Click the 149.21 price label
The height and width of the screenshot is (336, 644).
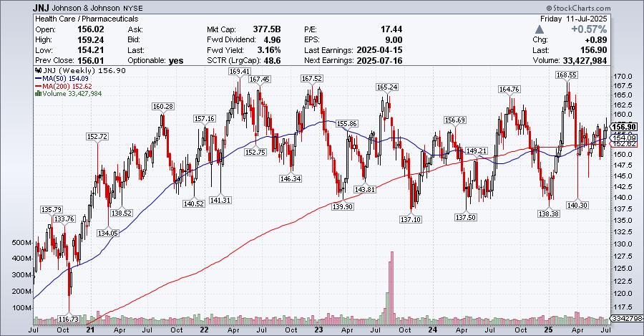tap(477, 151)
